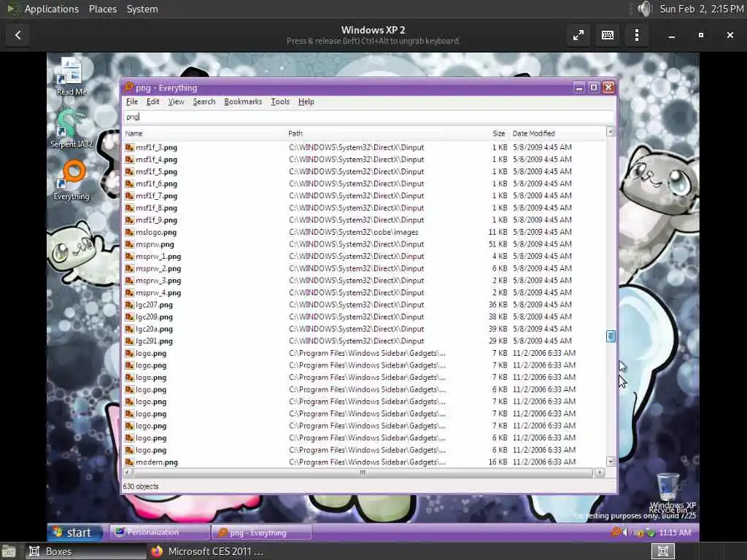Click the vertical scrollbar thumb
Viewport: 747px width, 560px height.
[x=611, y=336]
